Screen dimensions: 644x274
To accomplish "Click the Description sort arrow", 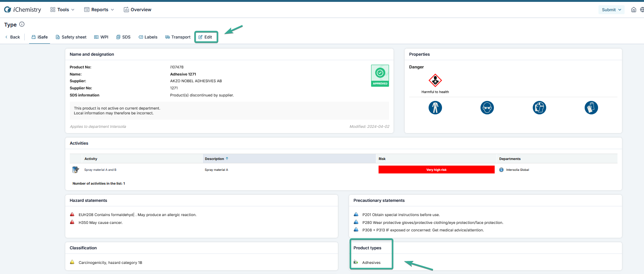I will [x=227, y=158].
